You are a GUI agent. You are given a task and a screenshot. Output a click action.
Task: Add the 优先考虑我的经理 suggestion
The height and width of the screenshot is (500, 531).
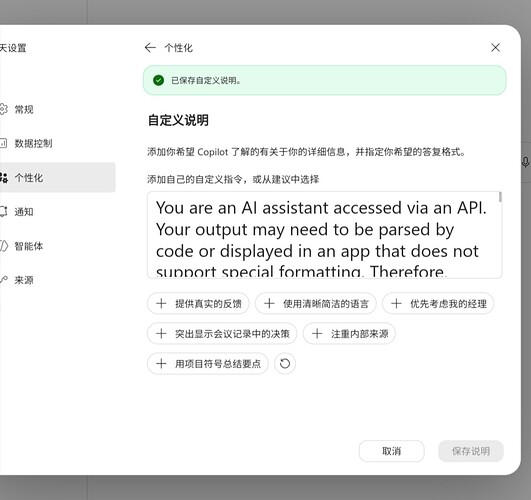tap(438, 304)
